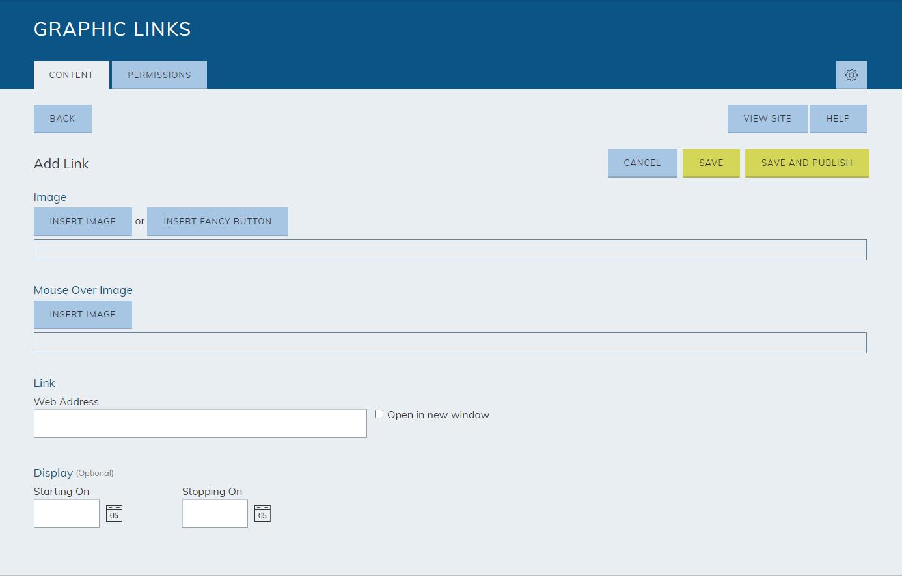Viewport: 902px width, 588px height.
Task: Switch to the Content tab
Action: pyautogui.click(x=72, y=75)
